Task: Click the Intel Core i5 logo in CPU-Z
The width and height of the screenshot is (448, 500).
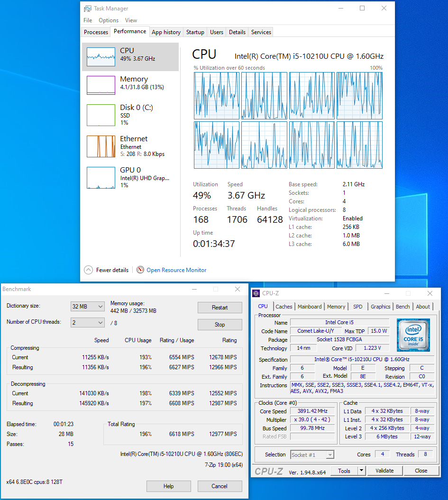Action: 413,335
